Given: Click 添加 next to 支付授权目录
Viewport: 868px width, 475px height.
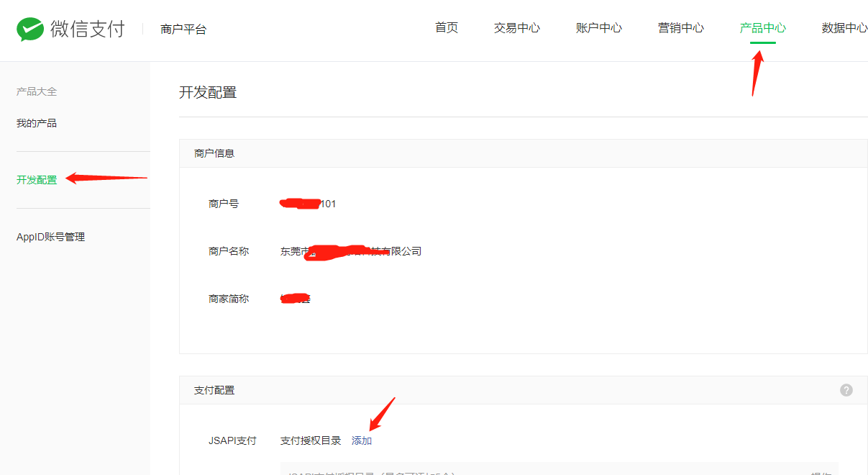Looking at the screenshot, I should point(362,440).
